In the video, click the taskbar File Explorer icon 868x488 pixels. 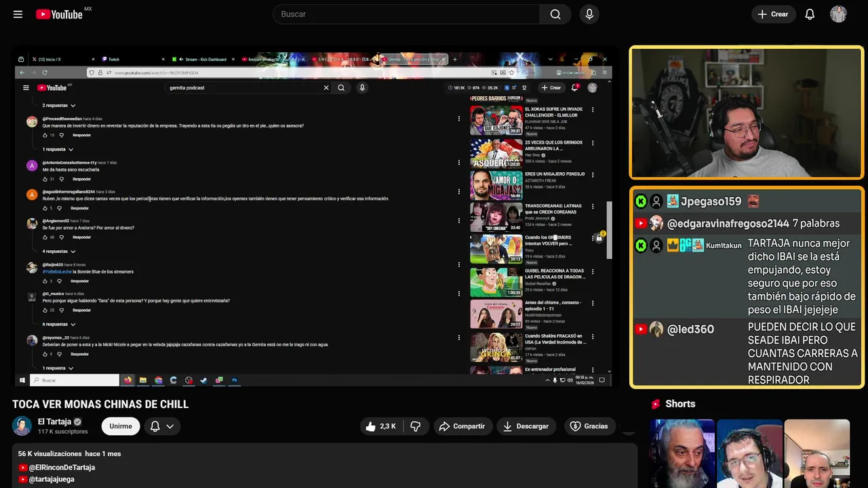click(x=143, y=380)
